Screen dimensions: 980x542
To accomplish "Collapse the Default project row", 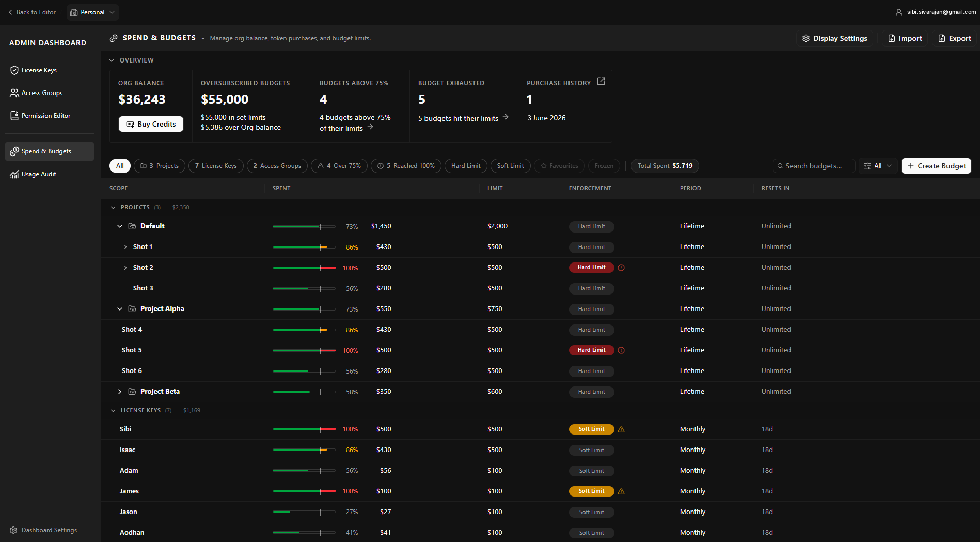I will [x=120, y=226].
